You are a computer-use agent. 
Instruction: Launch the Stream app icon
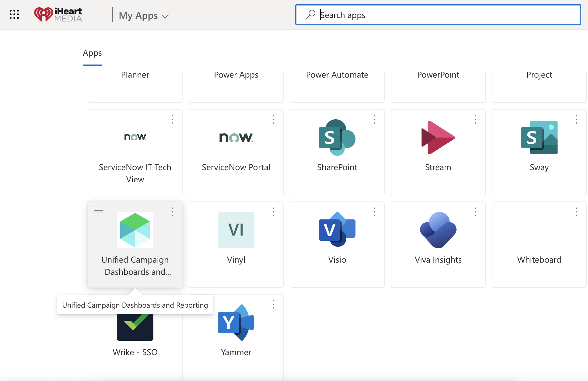click(x=438, y=138)
